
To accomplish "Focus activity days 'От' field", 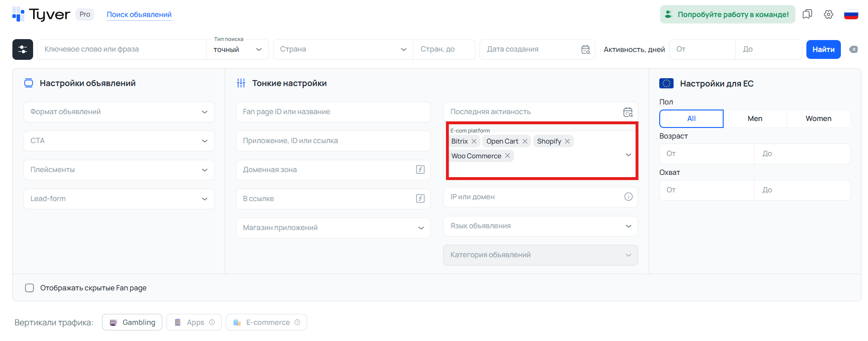I will [702, 49].
